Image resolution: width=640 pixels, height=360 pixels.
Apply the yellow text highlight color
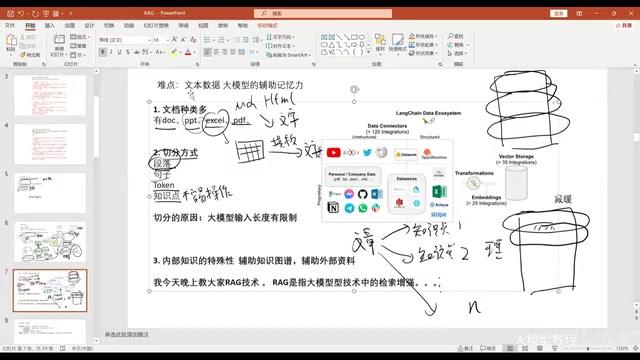(x=174, y=53)
